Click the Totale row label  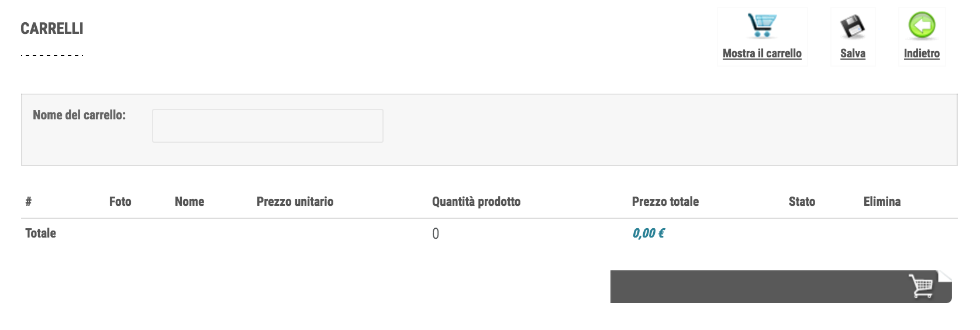pos(41,233)
